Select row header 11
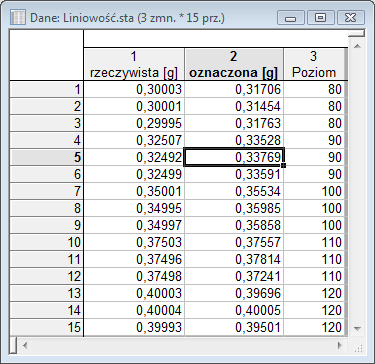The height and width of the screenshot is (364, 375). pyautogui.click(x=47, y=260)
